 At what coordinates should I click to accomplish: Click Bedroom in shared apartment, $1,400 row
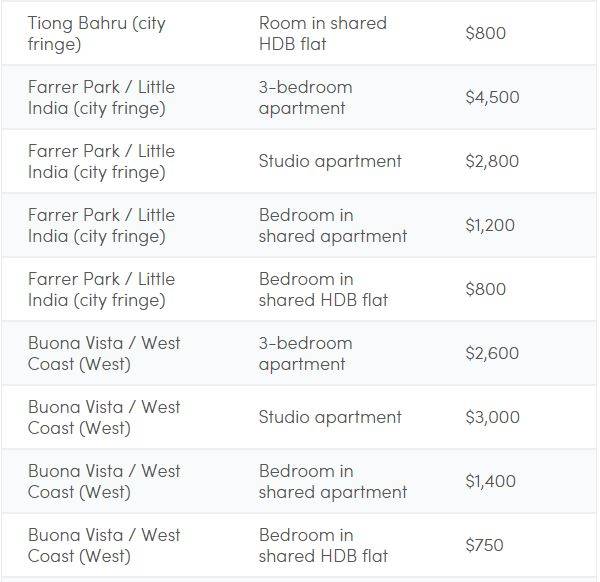[x=332, y=481]
